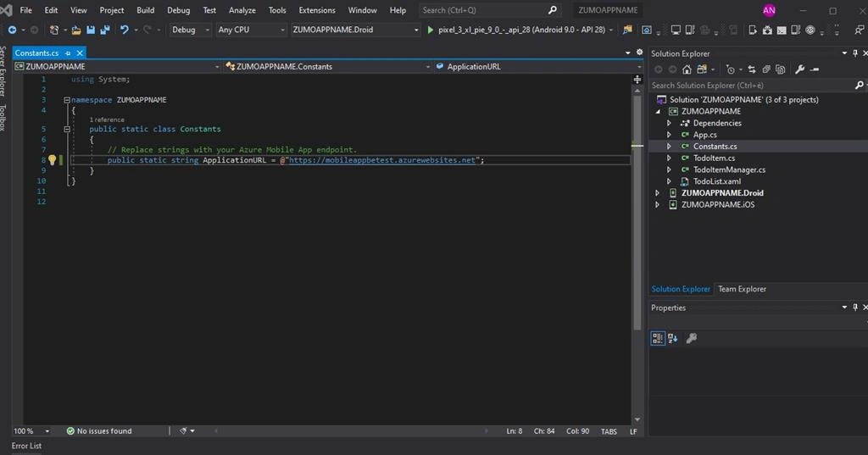Viewport: 868px width, 455px height.
Task: Open the File menu
Action: pyautogui.click(x=25, y=10)
